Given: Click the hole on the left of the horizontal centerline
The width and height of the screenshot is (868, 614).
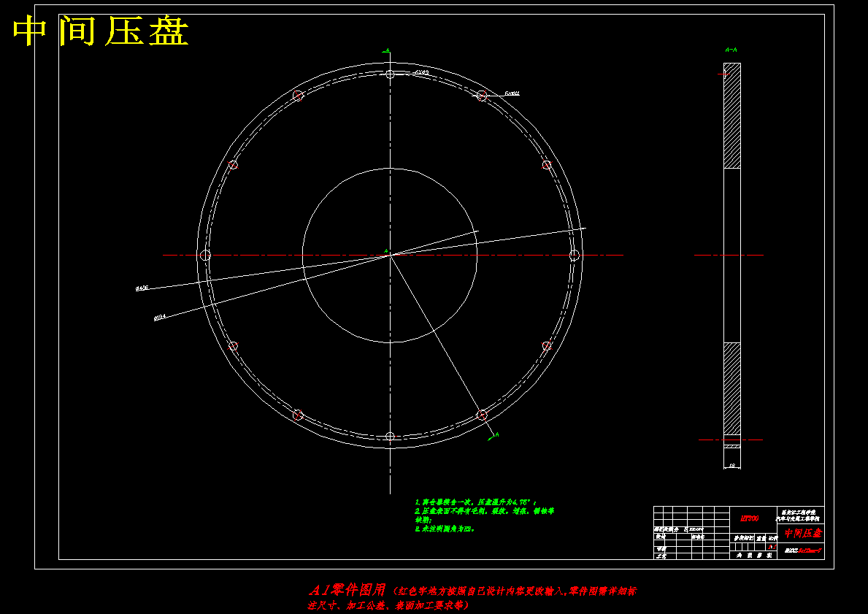Looking at the screenshot, I should coord(205,256).
